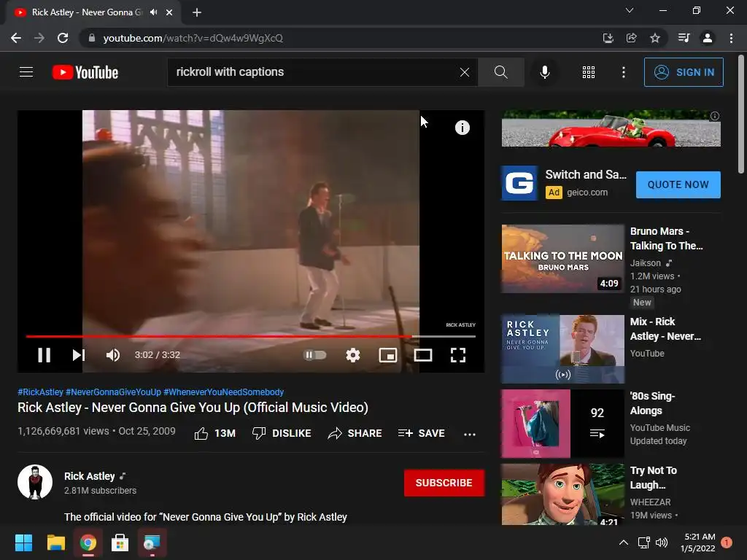Click the SIGN IN button
Viewport: 747px width, 560px height.
(684, 72)
